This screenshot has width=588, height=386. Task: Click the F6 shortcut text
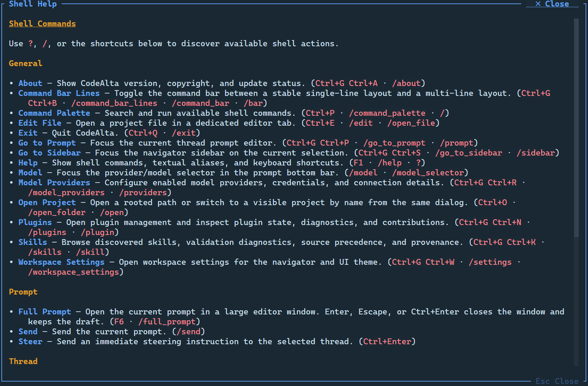pos(119,322)
